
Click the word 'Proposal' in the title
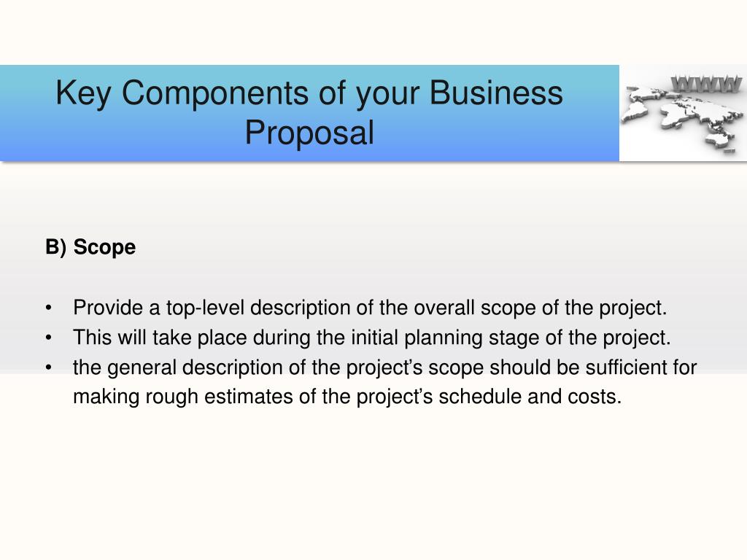click(x=309, y=133)
